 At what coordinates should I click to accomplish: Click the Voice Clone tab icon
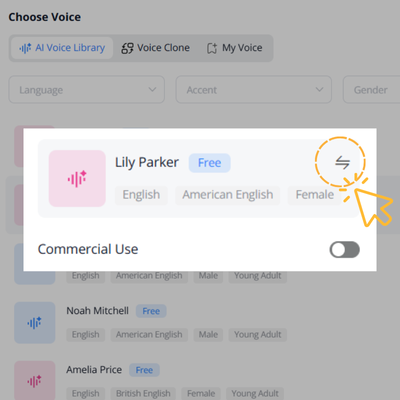pos(127,48)
